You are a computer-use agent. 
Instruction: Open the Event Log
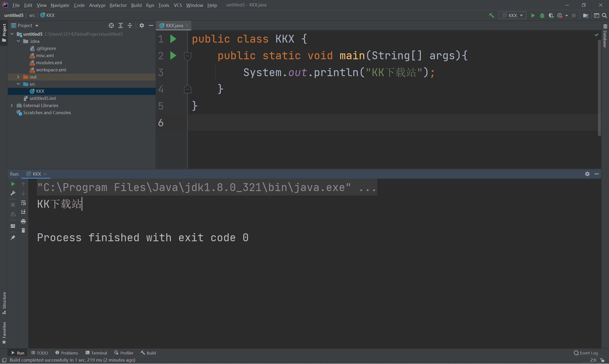pyautogui.click(x=588, y=353)
